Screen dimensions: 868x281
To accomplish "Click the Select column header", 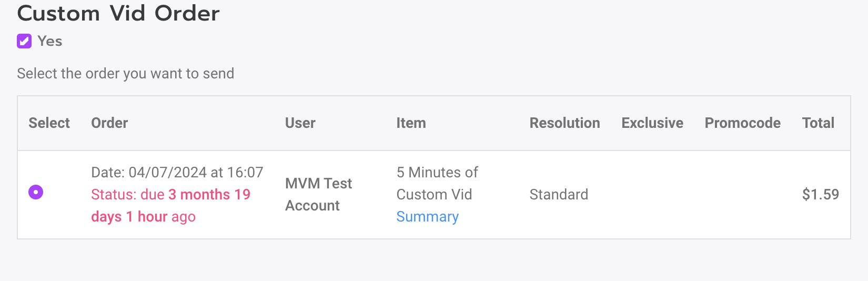I will click(49, 123).
